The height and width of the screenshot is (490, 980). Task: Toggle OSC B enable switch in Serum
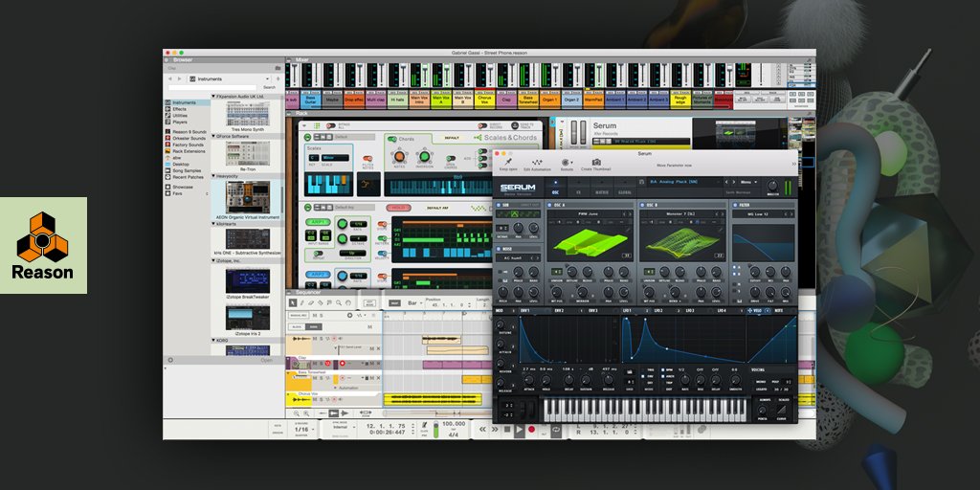click(x=642, y=205)
